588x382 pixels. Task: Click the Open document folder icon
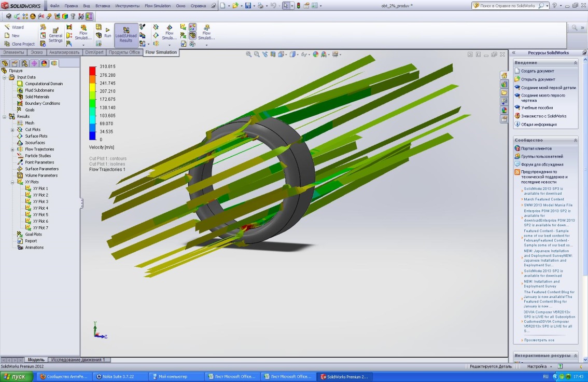pos(235,6)
